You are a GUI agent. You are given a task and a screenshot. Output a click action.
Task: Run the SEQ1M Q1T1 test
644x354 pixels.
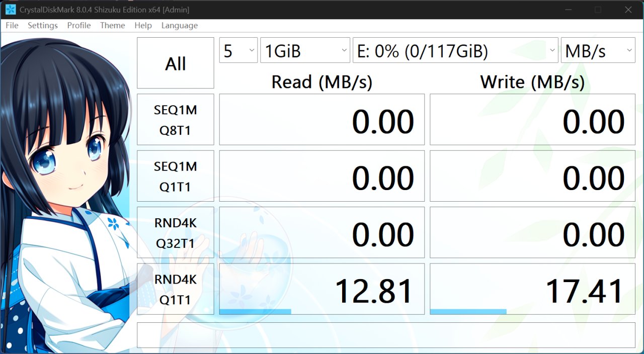pyautogui.click(x=176, y=176)
